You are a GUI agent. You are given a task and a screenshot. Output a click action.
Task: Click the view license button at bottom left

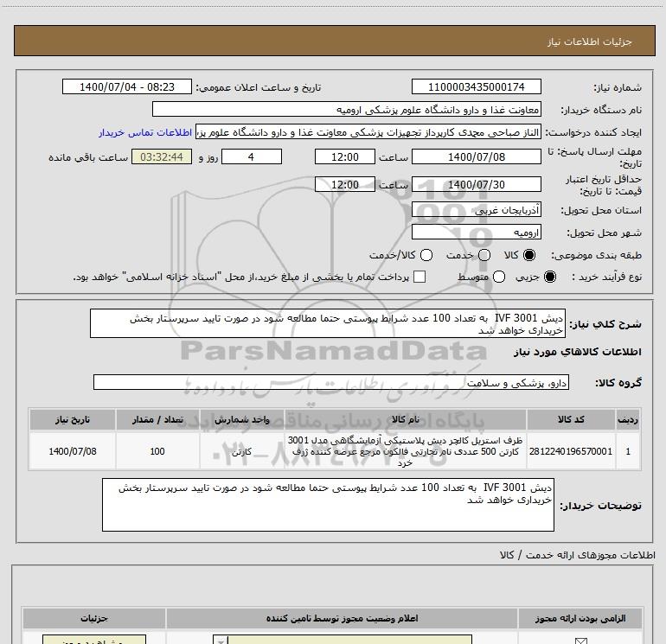[94, 640]
